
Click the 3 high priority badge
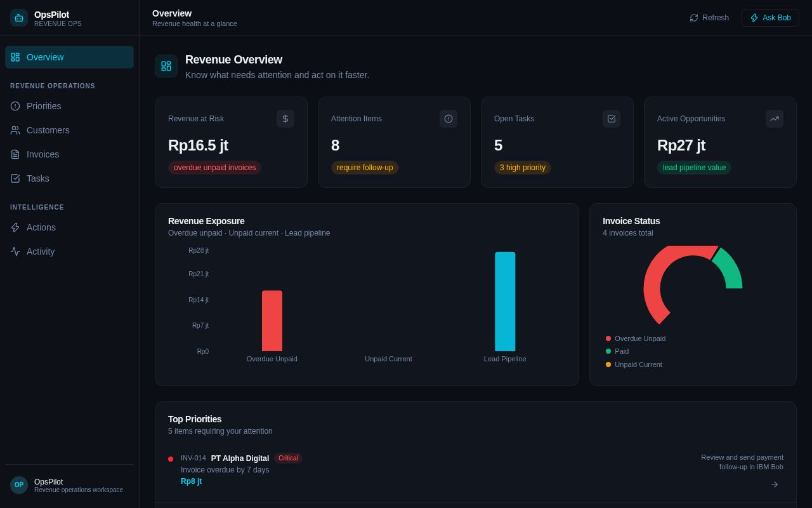tap(523, 168)
